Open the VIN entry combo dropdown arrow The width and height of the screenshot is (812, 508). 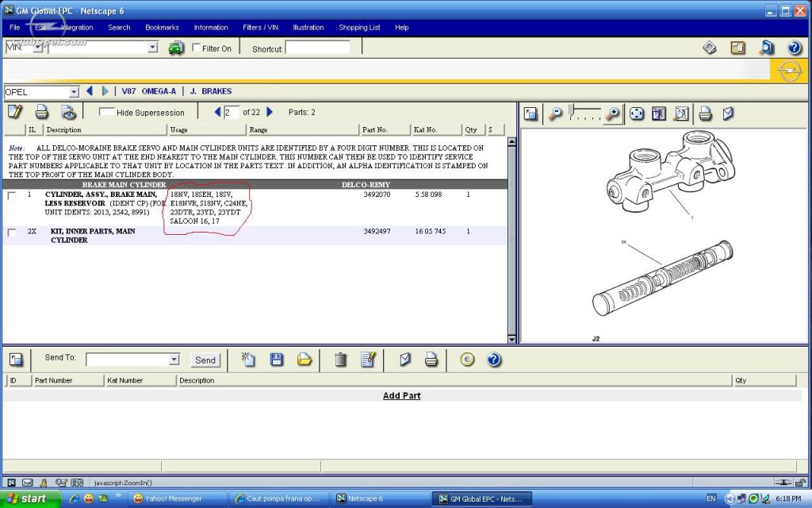[152, 47]
